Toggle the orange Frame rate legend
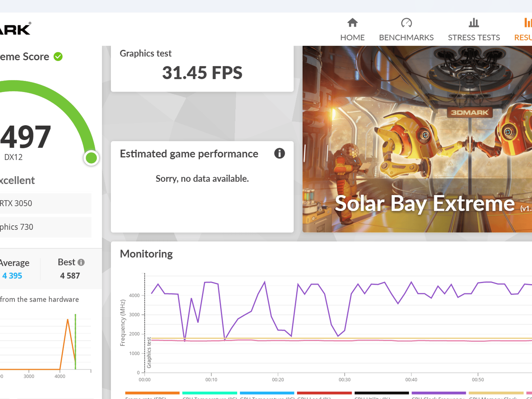 [152, 395]
